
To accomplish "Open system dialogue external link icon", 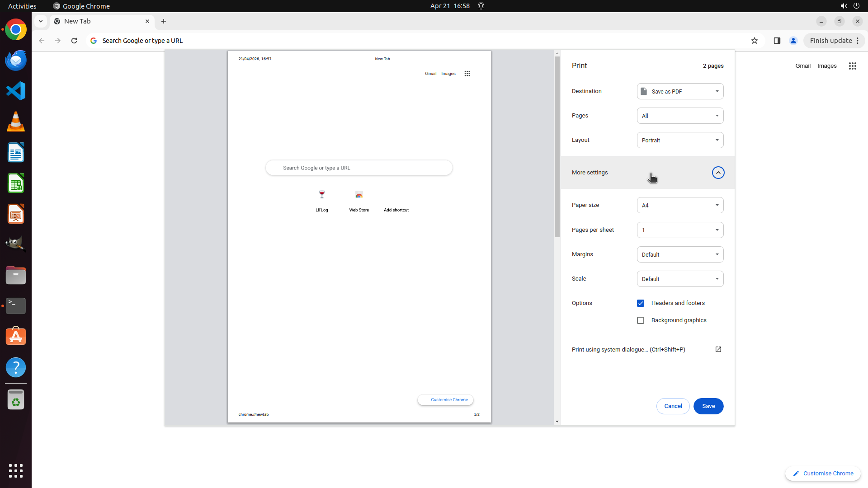I will click(x=718, y=349).
